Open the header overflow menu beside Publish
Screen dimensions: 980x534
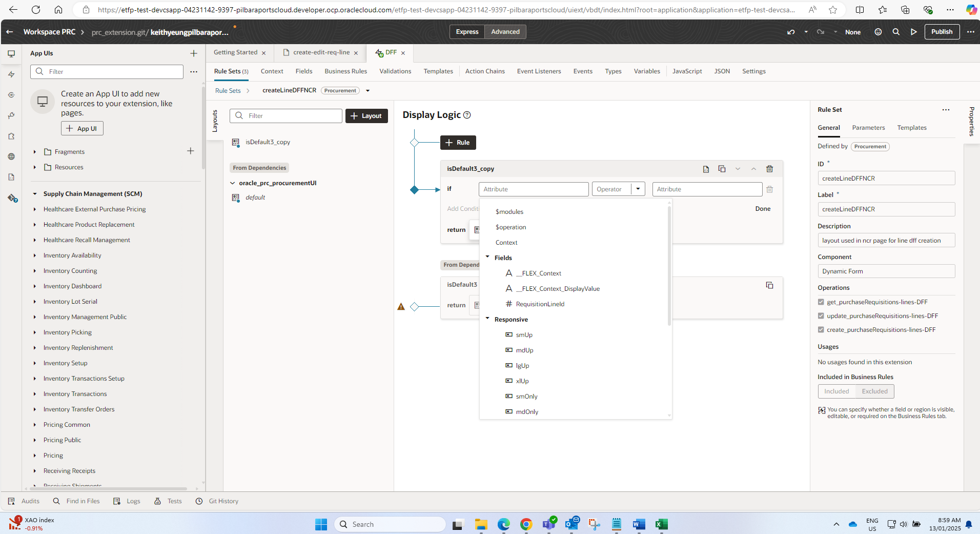point(971,32)
